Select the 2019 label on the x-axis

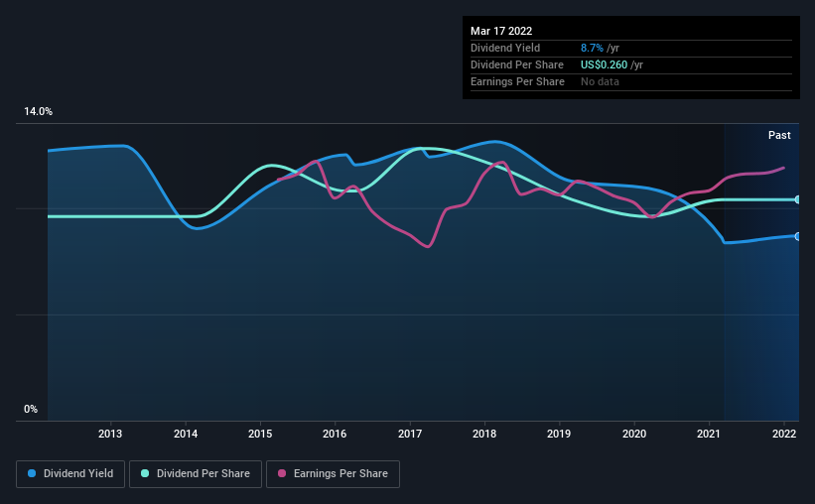click(559, 434)
